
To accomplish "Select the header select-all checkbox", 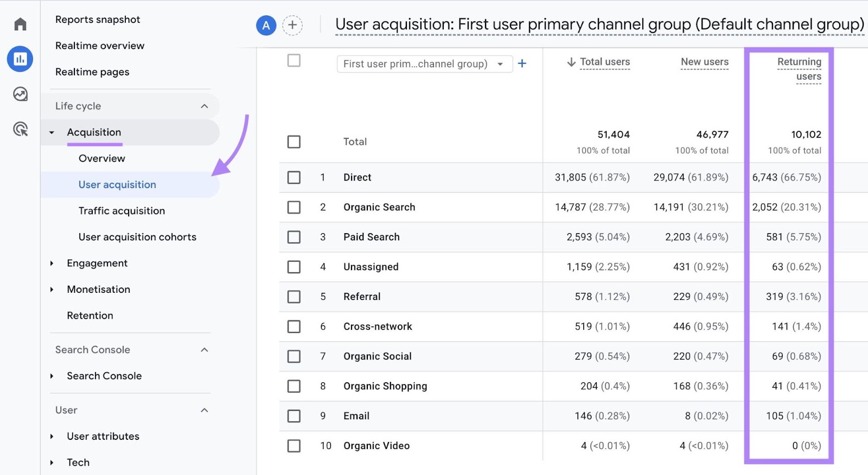I will point(294,60).
